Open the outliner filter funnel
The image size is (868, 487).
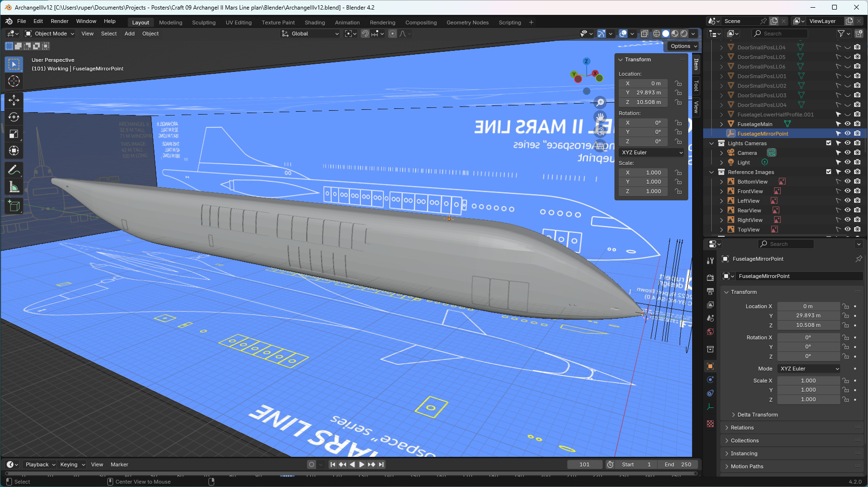(x=841, y=34)
